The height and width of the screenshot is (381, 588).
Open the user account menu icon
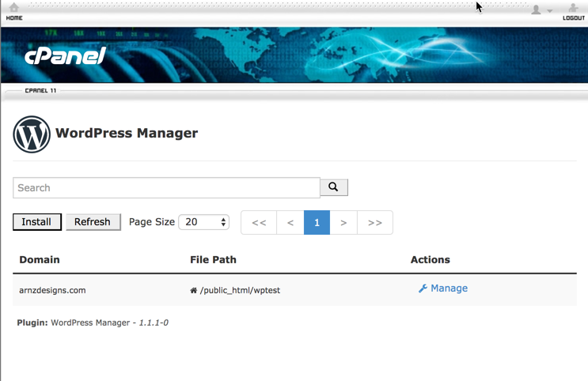pos(536,10)
